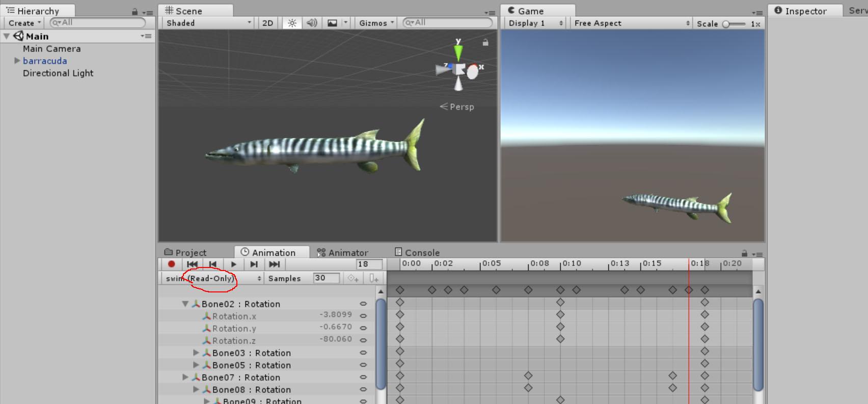Open the Free Aspect dropdown
Viewport: 868px width, 404px height.
[632, 23]
